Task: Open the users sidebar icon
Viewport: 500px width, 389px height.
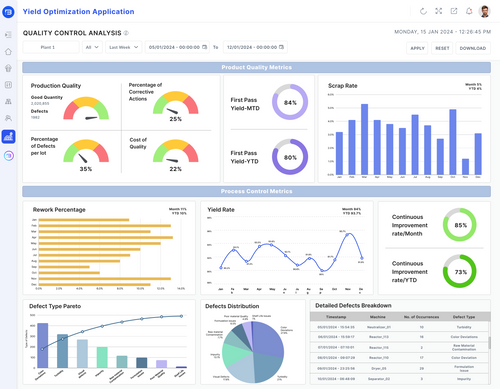Action: [8, 118]
